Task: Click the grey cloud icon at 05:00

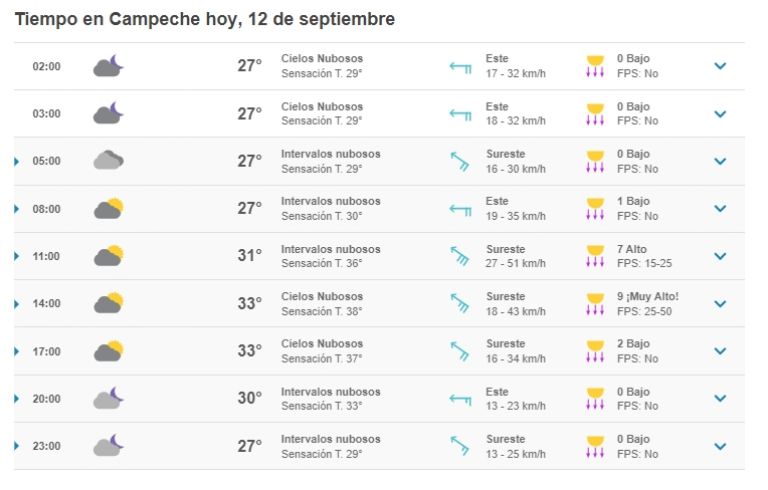Action: (108, 160)
